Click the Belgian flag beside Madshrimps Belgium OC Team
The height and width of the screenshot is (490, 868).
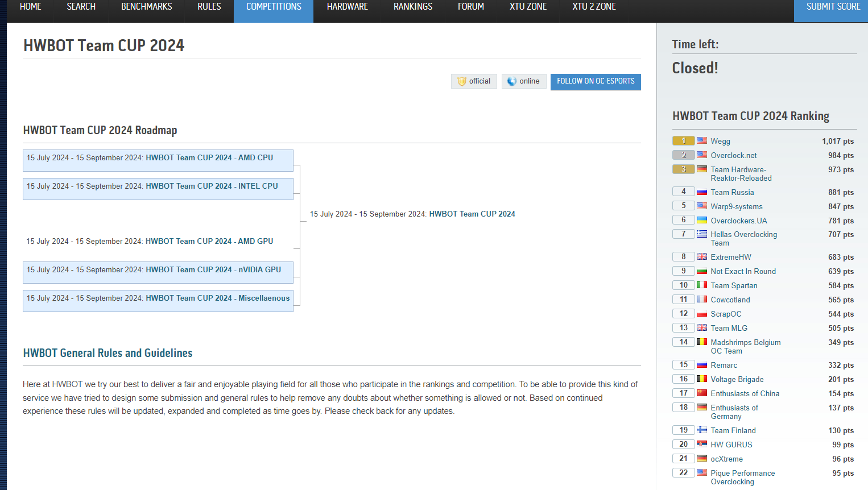point(702,342)
